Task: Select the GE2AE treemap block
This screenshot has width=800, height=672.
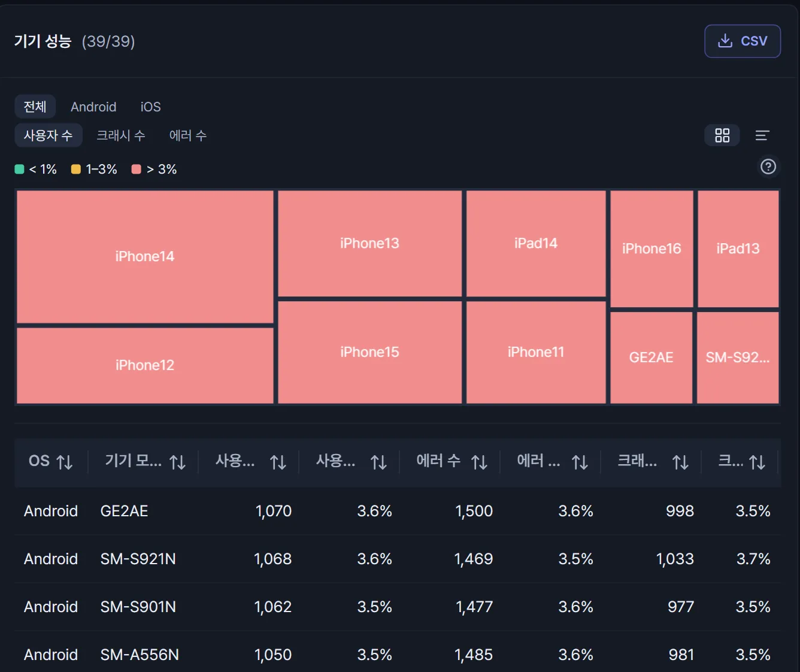Action: pos(651,358)
